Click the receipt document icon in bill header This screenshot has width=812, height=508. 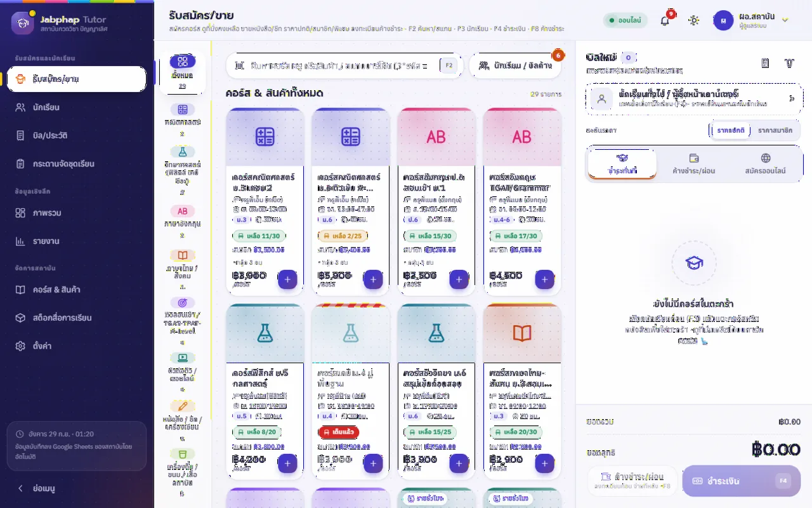[765, 63]
